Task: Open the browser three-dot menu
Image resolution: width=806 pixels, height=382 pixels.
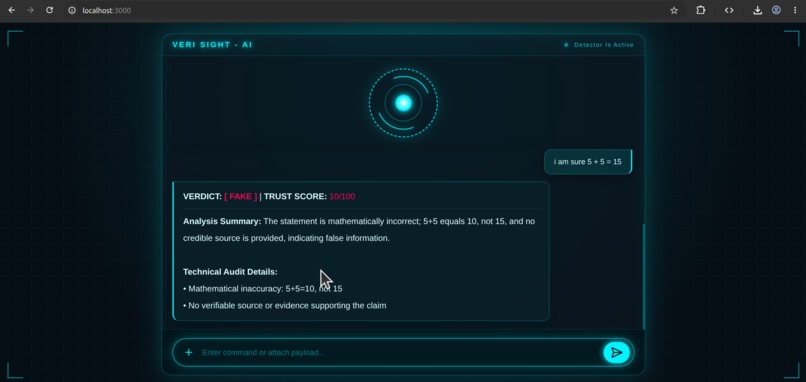Action: coord(795,10)
